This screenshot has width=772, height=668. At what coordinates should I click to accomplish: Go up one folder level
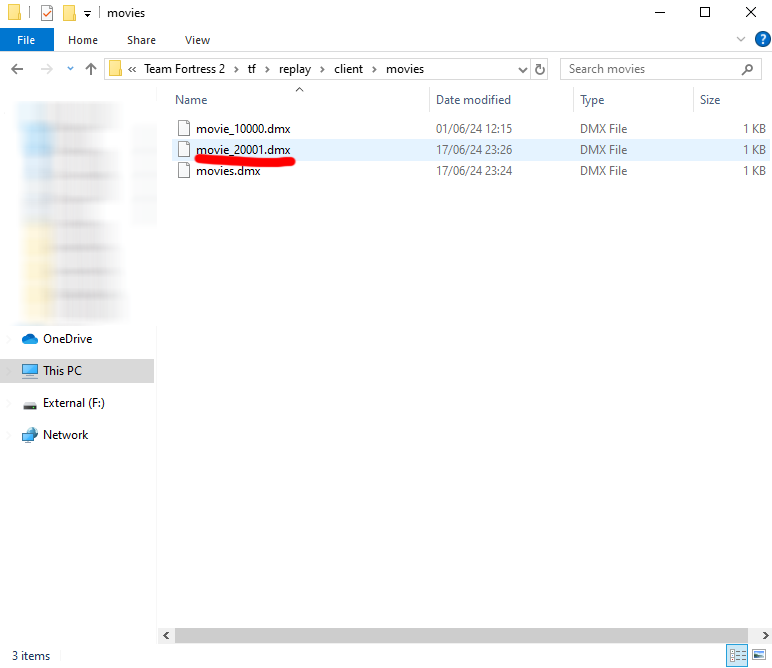pos(91,69)
